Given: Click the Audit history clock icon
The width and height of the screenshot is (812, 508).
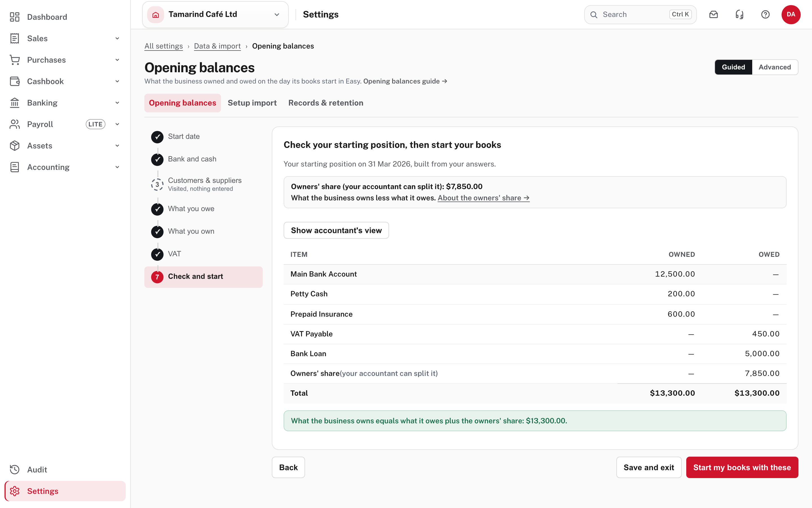Looking at the screenshot, I should click(14, 469).
